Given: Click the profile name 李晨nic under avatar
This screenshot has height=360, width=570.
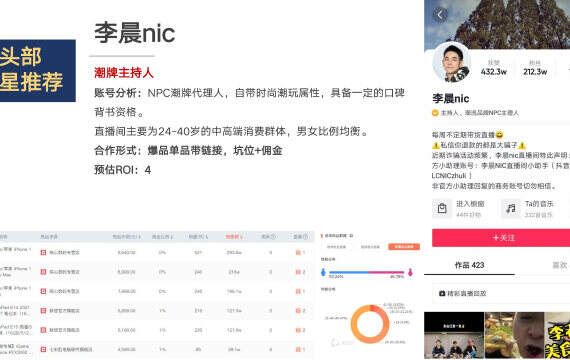Looking at the screenshot, I should click(450, 99).
